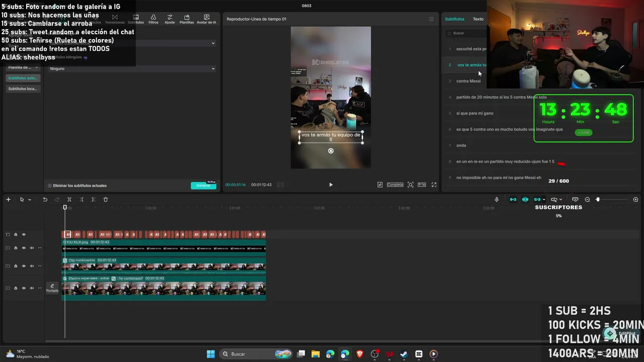Switch to the Texto panel tab
644x362 pixels.
point(478,19)
